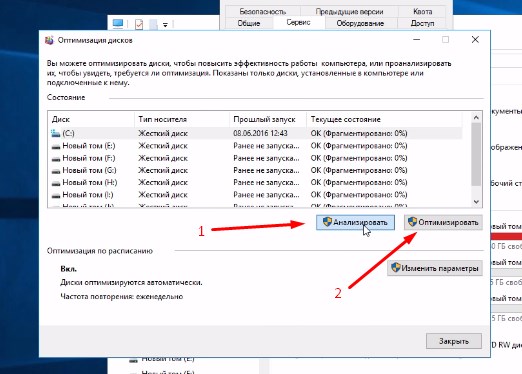
Task: Select the Новый том (F:) row
Action: (255, 158)
